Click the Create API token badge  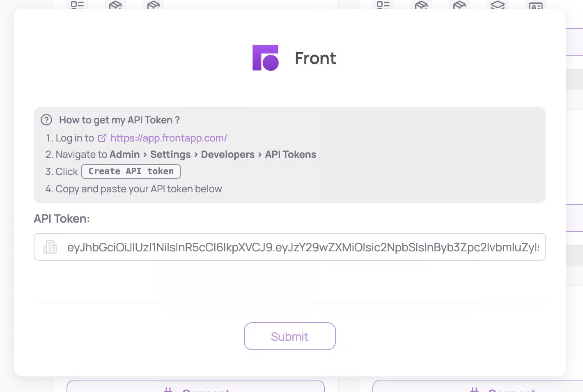(131, 171)
